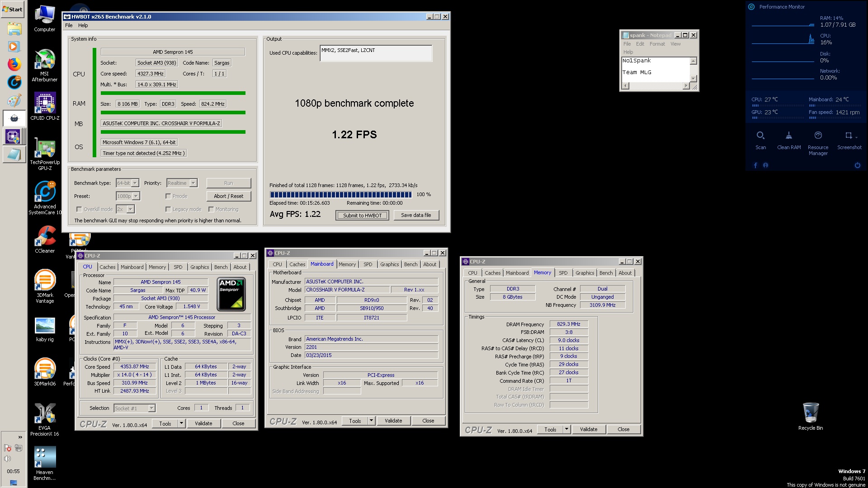The image size is (868, 488).
Task: Toggle the Legacy mode checkbox
Action: click(x=168, y=209)
